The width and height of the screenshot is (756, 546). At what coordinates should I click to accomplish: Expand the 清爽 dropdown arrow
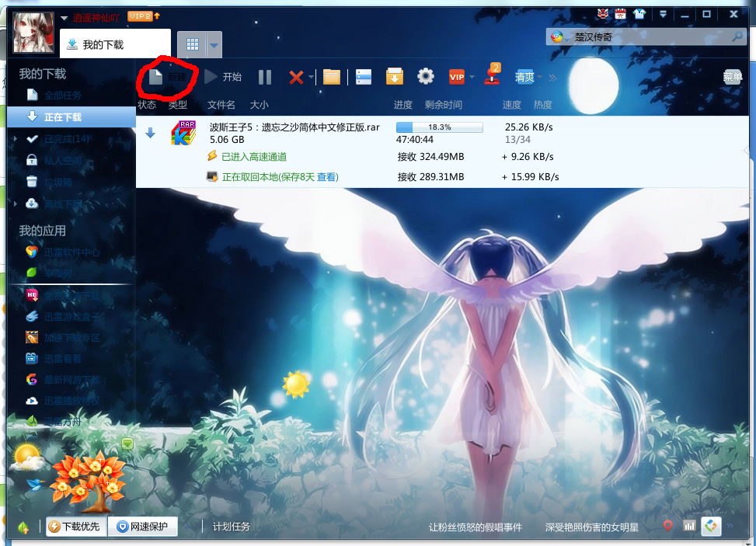click(x=540, y=77)
